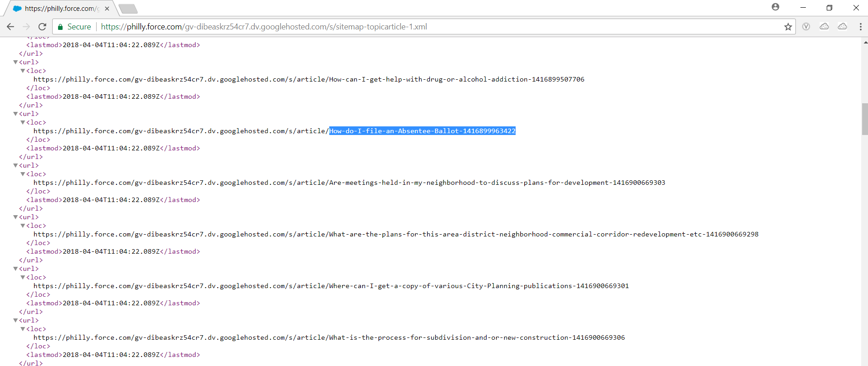
Task: Click lastmod line under the Absentee-Ballot URL
Action: pos(113,148)
